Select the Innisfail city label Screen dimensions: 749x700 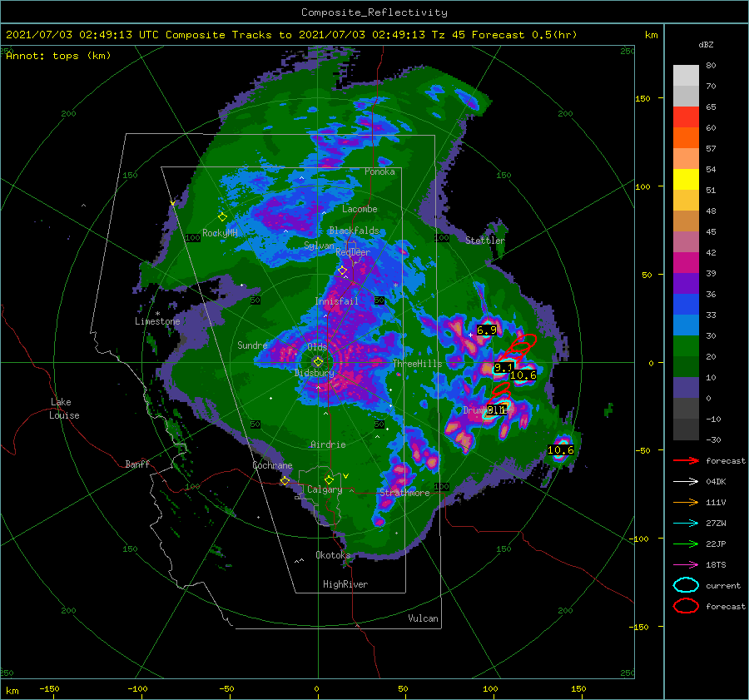pos(336,301)
